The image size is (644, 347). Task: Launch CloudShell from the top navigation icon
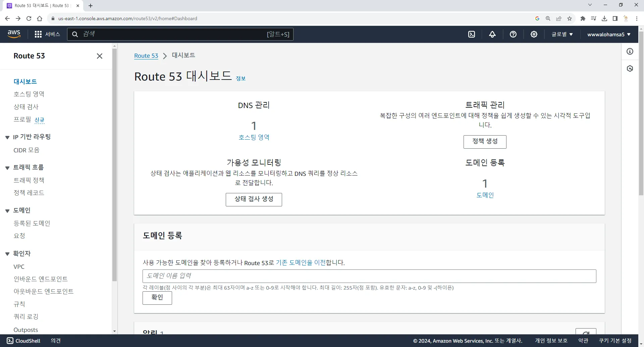coord(472,34)
